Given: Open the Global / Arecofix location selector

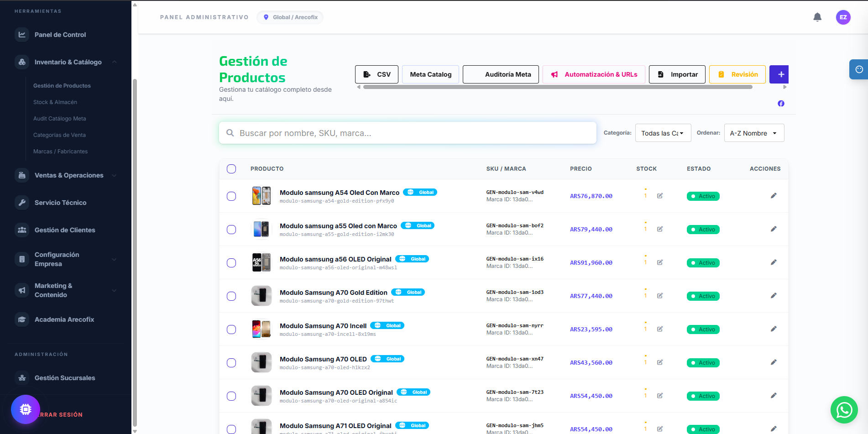Looking at the screenshot, I should point(290,17).
